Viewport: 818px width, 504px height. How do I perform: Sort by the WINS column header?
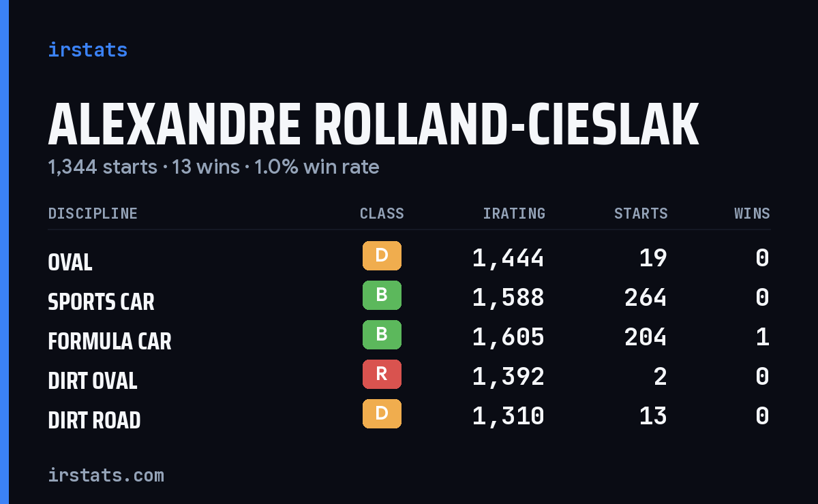click(x=752, y=214)
